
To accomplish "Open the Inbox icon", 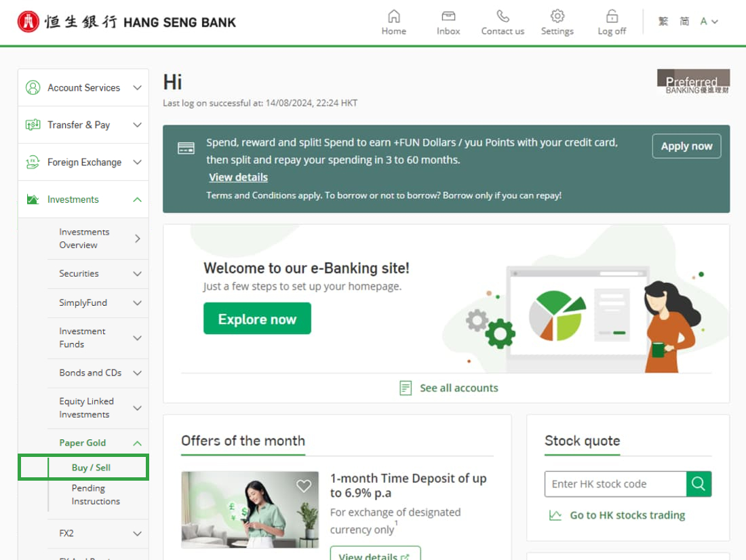I will [x=448, y=17].
